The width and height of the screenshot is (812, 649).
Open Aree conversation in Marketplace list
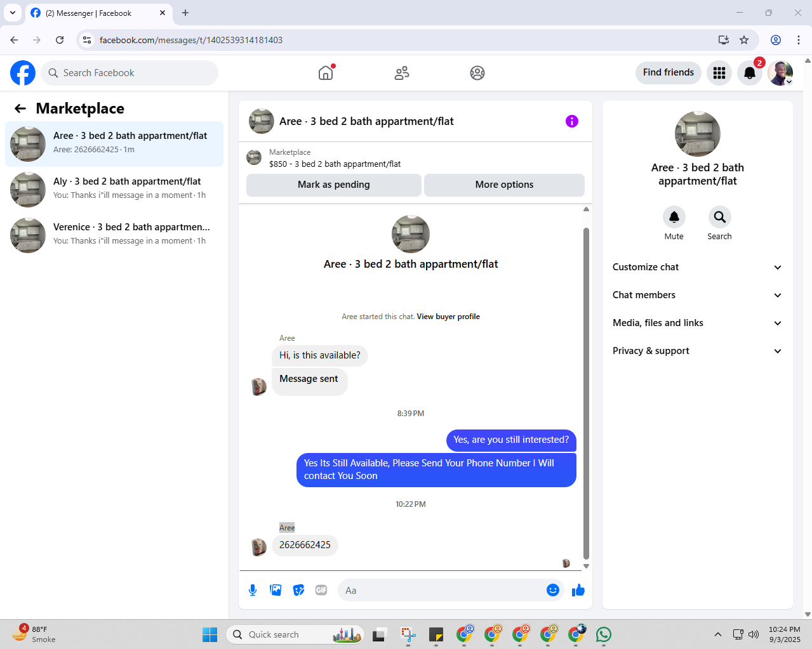pyautogui.click(x=114, y=144)
